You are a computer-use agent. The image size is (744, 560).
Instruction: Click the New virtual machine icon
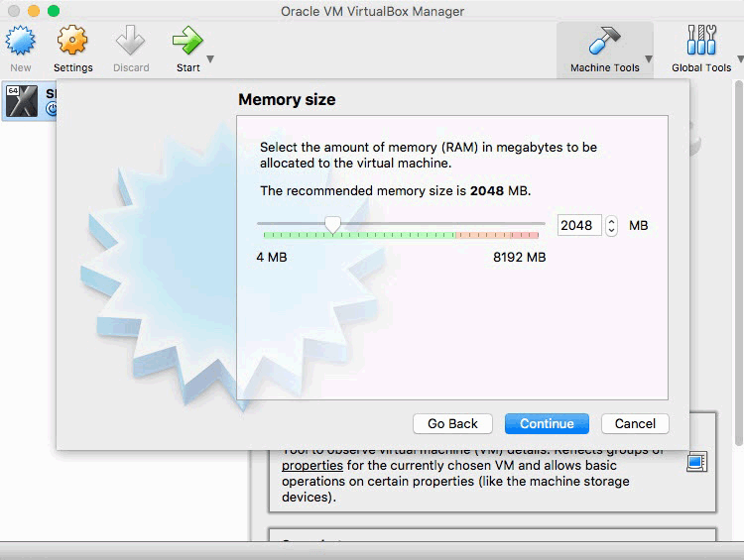pos(21,41)
